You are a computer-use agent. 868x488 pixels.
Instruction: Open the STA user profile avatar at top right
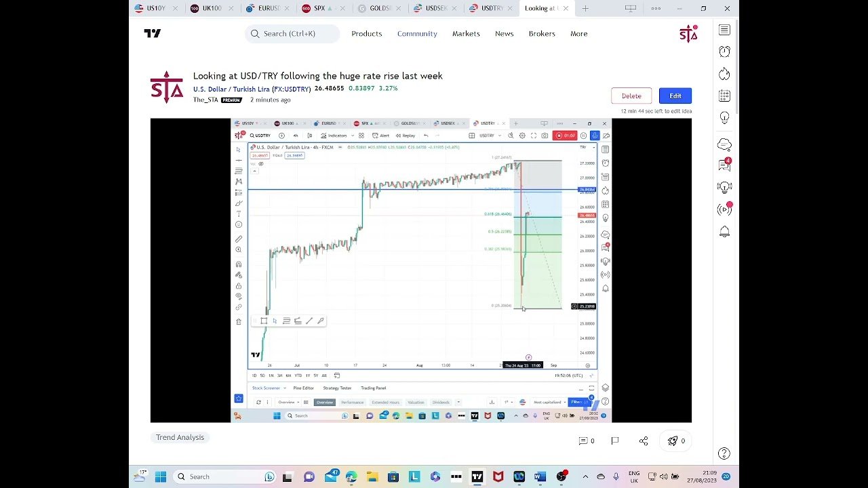pyautogui.click(x=688, y=33)
